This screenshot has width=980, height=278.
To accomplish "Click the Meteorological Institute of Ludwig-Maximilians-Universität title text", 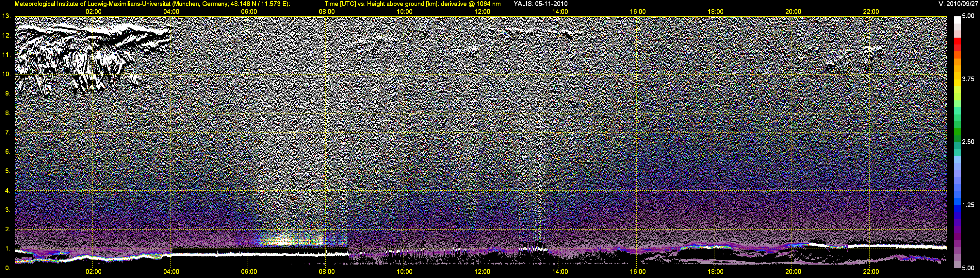I will pyautogui.click(x=152, y=4).
